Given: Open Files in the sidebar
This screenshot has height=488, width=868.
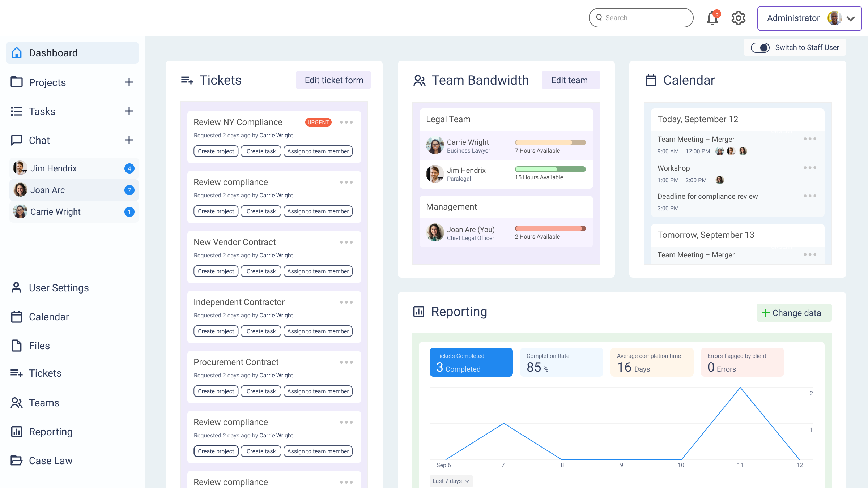Looking at the screenshot, I should coord(39,346).
